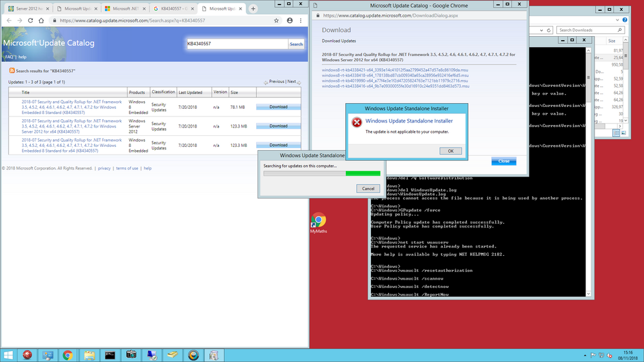
Task: Open kb4019990 msu download link
Action: pos(395,81)
